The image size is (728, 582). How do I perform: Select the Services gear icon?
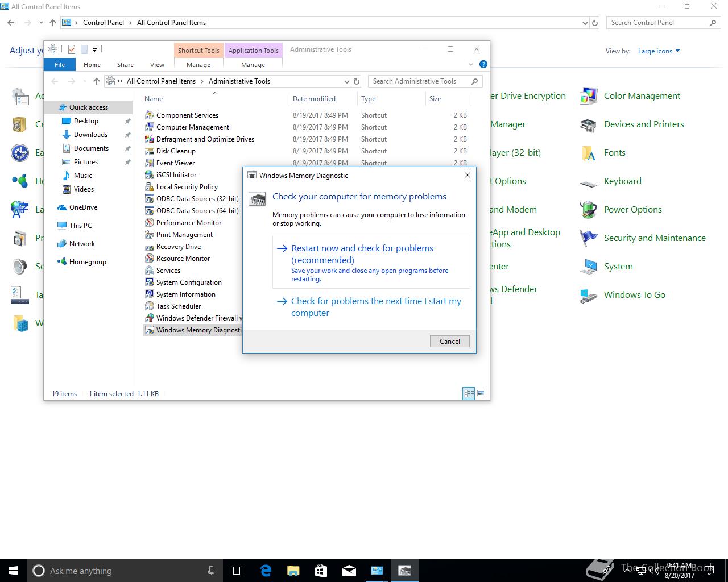pyautogui.click(x=150, y=270)
